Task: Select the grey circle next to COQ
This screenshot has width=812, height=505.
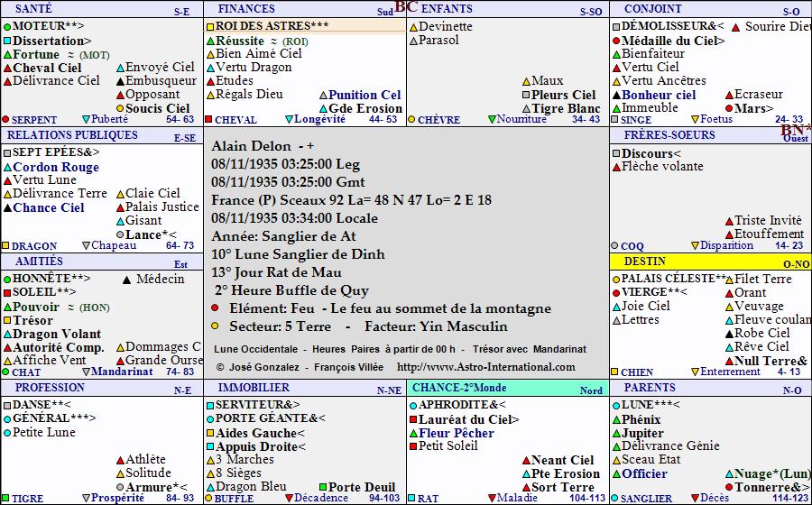Action: (x=615, y=245)
